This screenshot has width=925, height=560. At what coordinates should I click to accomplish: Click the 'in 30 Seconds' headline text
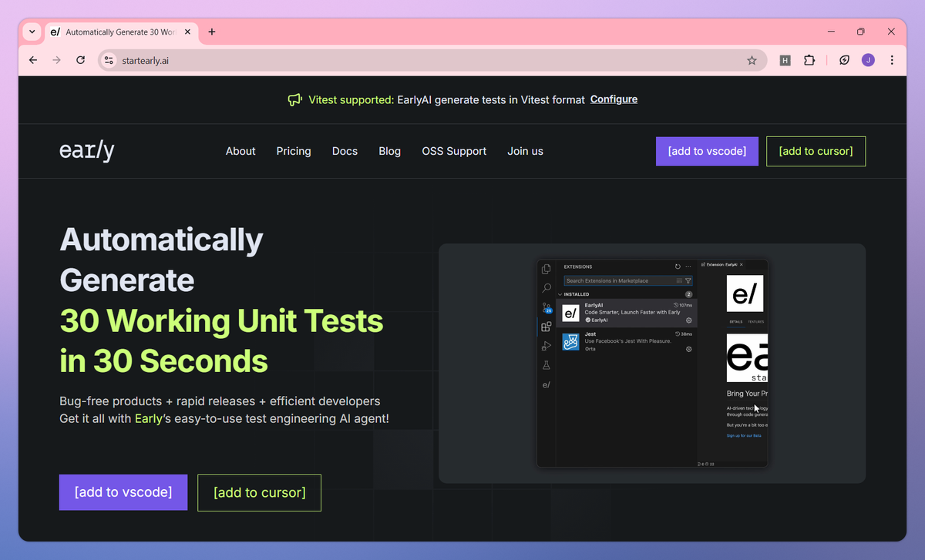[163, 360]
